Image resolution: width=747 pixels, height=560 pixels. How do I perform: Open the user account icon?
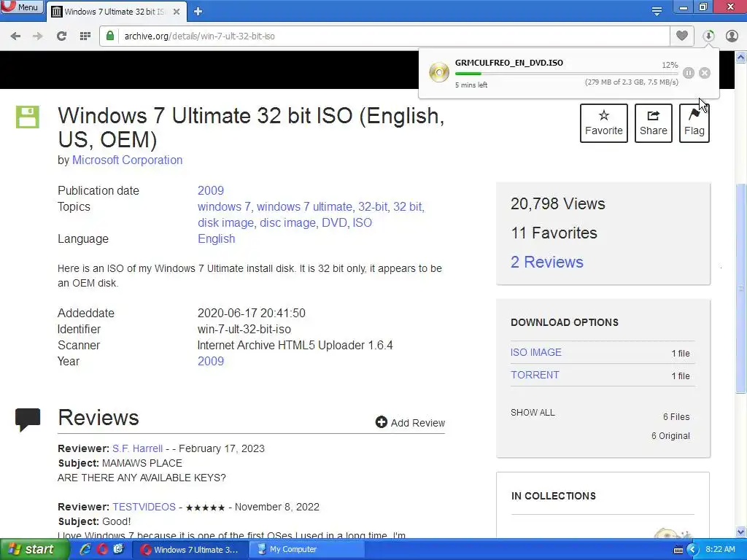732,36
